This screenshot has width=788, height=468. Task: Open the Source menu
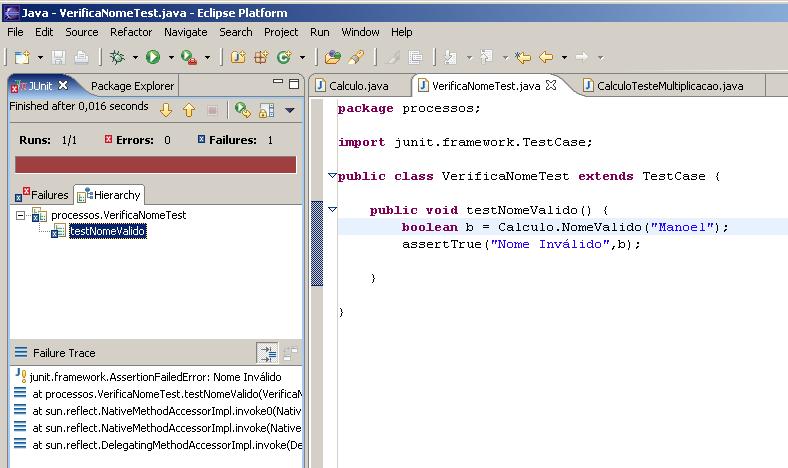click(81, 32)
